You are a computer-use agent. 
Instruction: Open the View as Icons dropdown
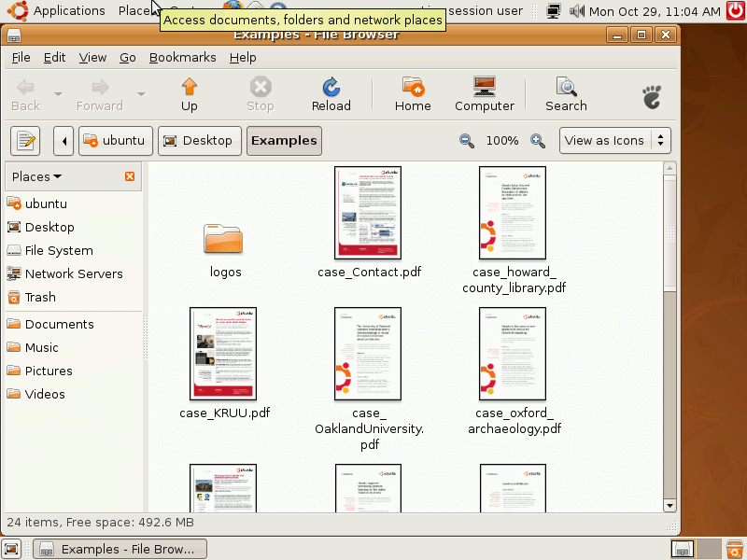pos(615,141)
